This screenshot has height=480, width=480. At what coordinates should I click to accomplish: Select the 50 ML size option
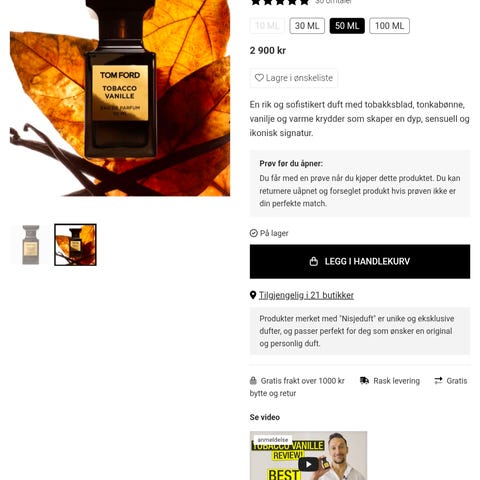coord(347,26)
